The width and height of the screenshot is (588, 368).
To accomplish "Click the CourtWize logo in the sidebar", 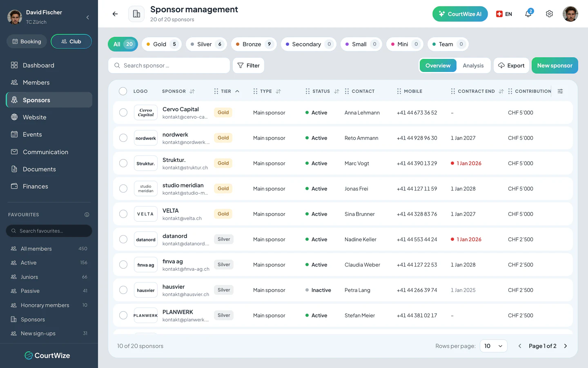I will (x=47, y=355).
